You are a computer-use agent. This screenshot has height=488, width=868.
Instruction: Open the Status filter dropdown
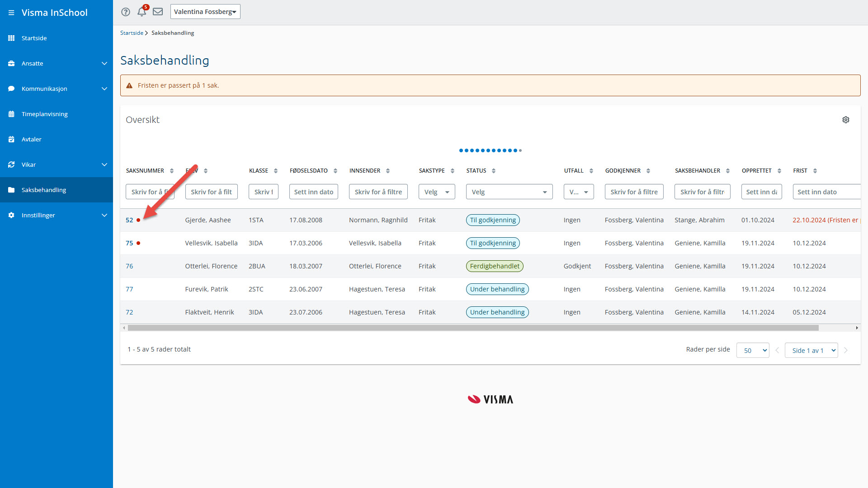509,192
